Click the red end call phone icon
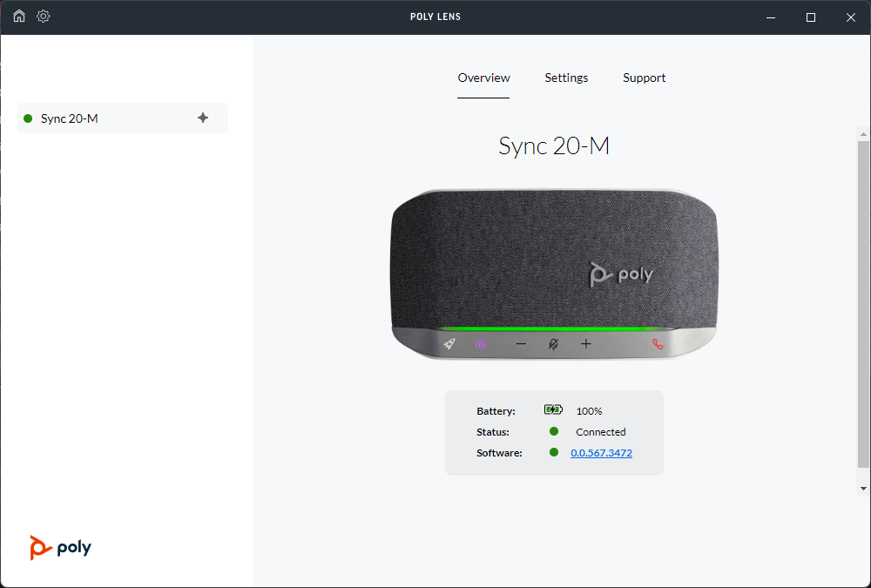Image resolution: width=871 pixels, height=588 pixels. tap(658, 344)
